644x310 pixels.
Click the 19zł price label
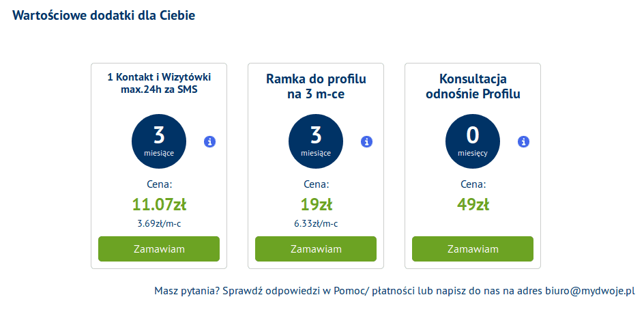[x=317, y=204]
